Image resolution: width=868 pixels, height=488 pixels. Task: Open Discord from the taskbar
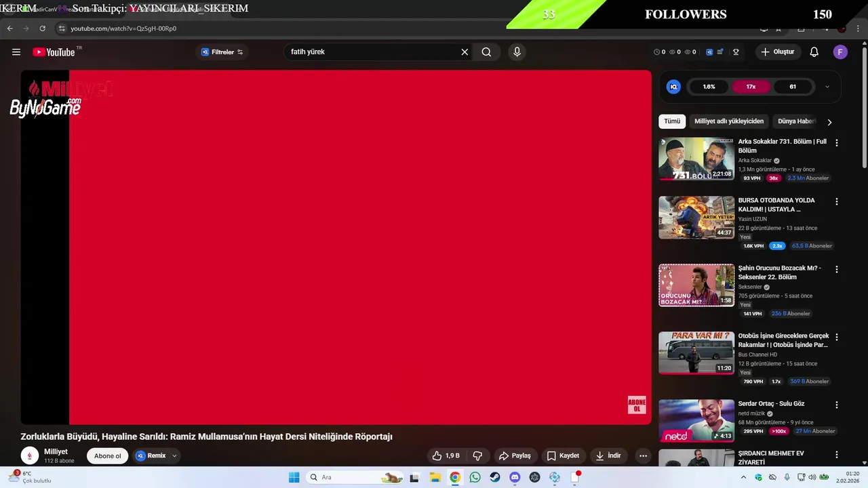tap(515, 477)
